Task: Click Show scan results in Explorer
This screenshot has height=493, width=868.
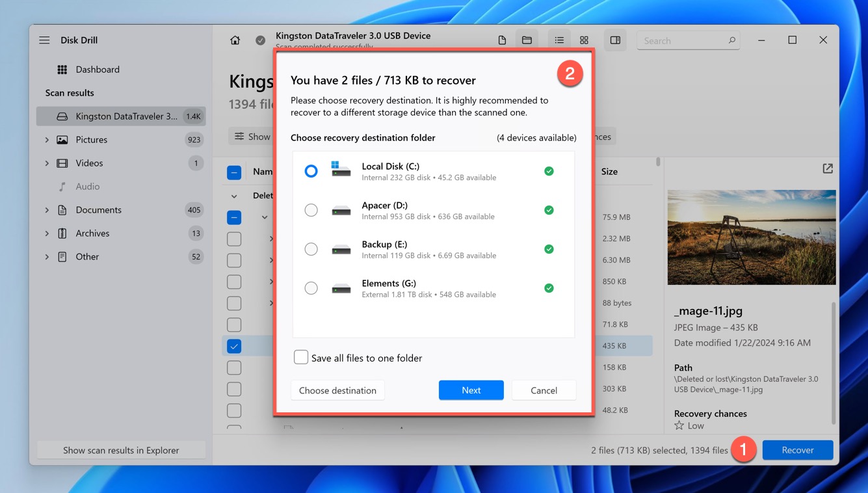Action: pos(121,450)
